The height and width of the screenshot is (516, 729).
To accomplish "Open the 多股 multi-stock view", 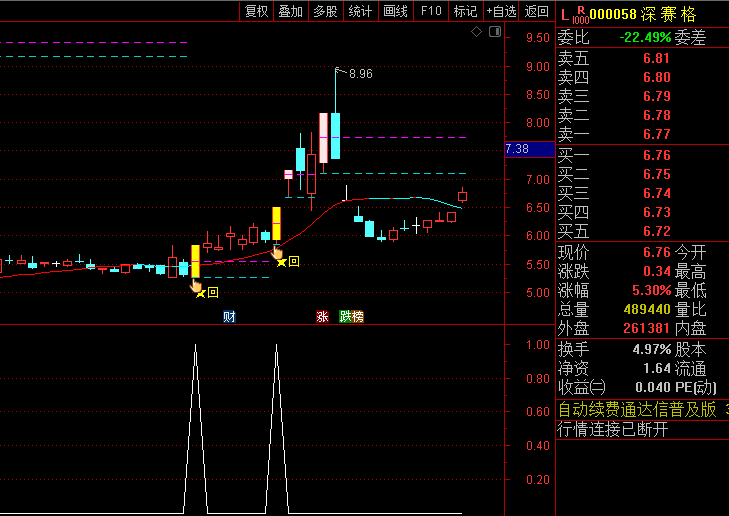I will pyautogui.click(x=325, y=11).
